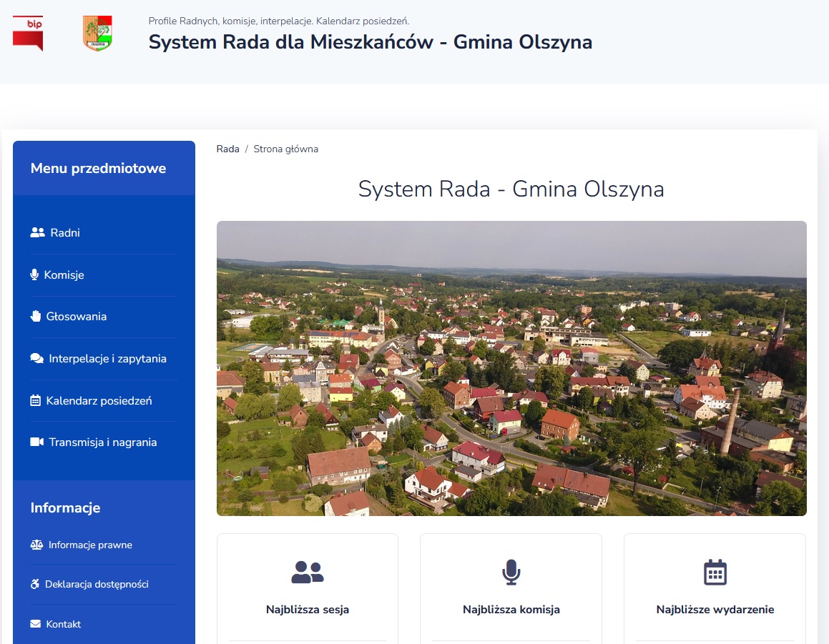
Task: Click the Komisje microphone icon in sidebar
Action: click(34, 274)
